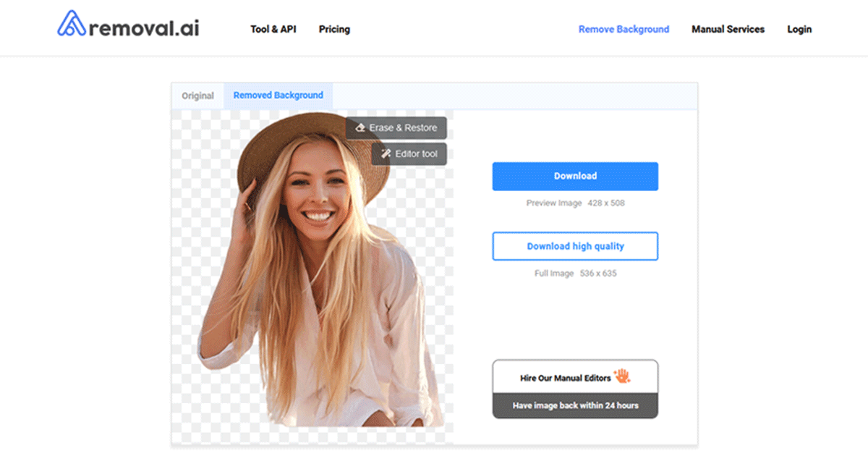Click the blue Download button
Viewport: 868px width, 456px height.
(575, 177)
